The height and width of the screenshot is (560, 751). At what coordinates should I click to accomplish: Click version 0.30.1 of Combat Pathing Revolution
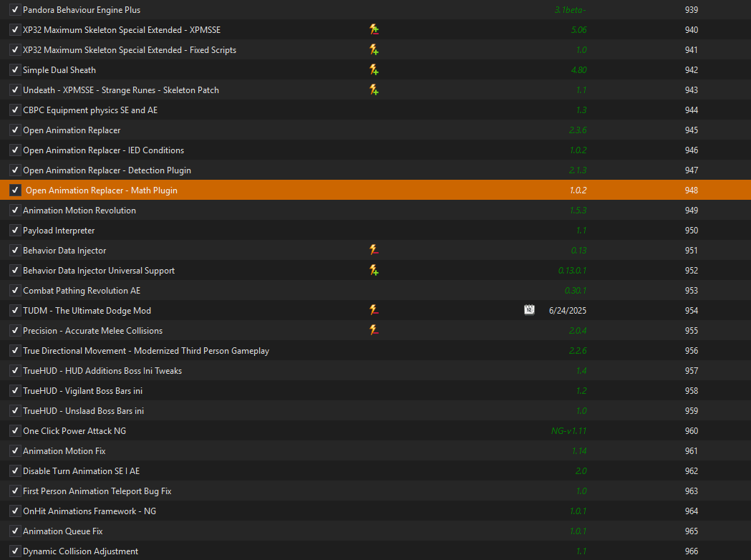coord(575,290)
